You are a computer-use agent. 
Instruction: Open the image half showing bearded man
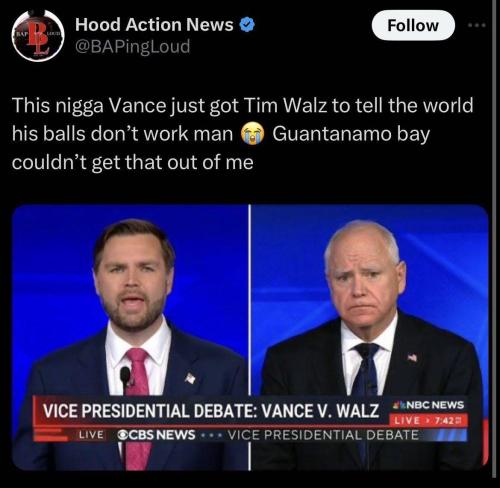(x=130, y=337)
